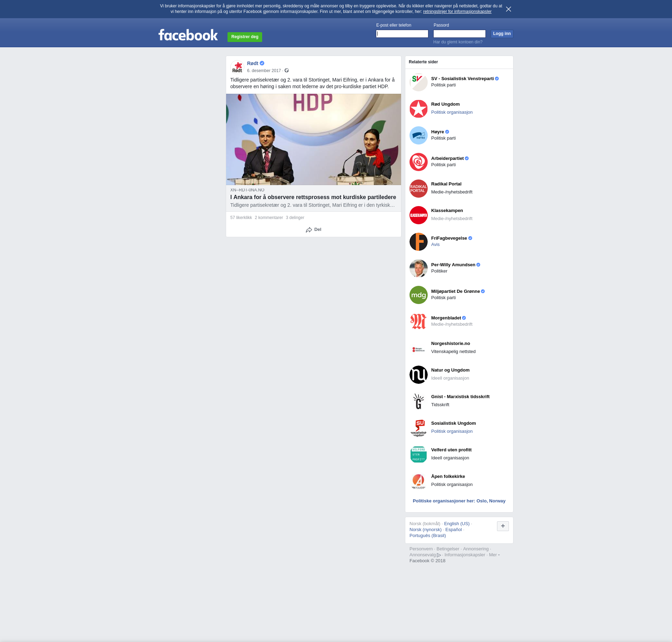
Task: View the 57 likerklikk count
Action: coord(241,218)
